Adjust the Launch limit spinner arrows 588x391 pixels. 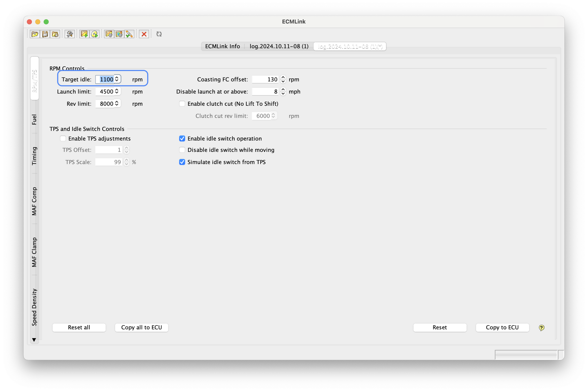[x=117, y=91]
